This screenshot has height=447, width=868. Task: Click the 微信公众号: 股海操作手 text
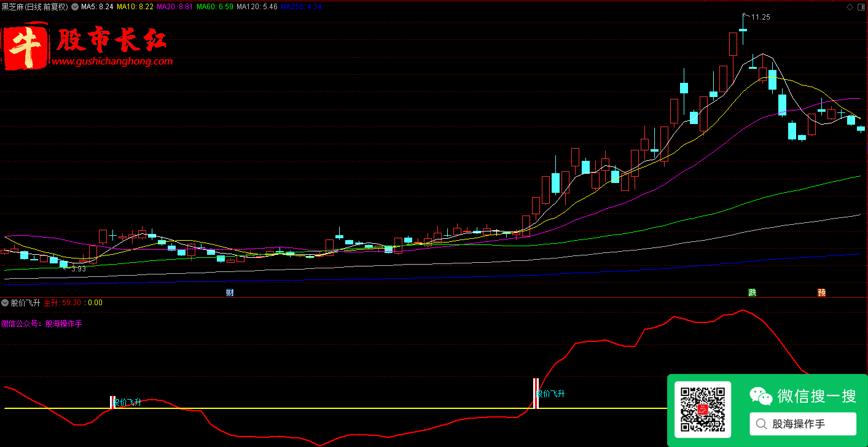pyautogui.click(x=41, y=324)
